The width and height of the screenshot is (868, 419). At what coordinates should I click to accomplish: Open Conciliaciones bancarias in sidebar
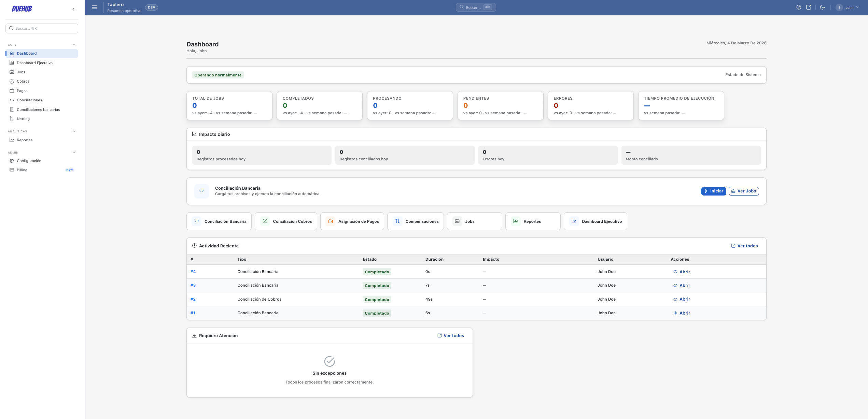coord(38,110)
